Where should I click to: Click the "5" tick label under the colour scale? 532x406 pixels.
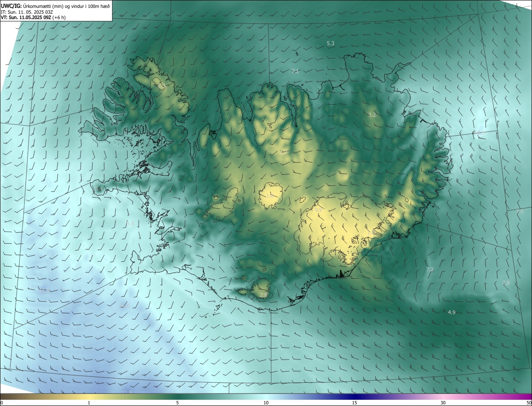[x=177, y=403]
